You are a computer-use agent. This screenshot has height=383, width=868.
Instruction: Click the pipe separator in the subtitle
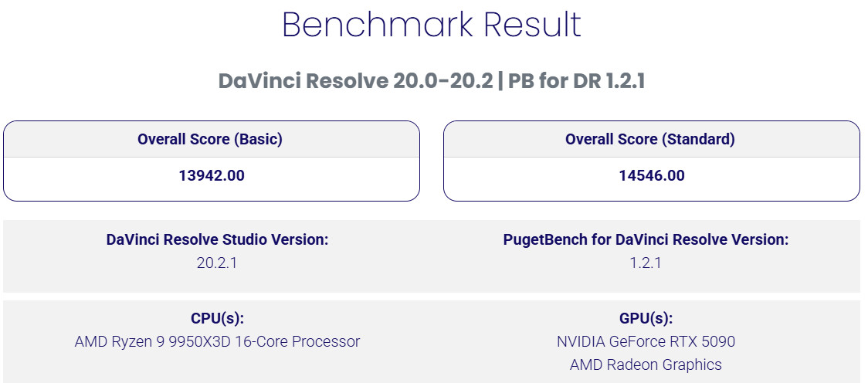500,81
